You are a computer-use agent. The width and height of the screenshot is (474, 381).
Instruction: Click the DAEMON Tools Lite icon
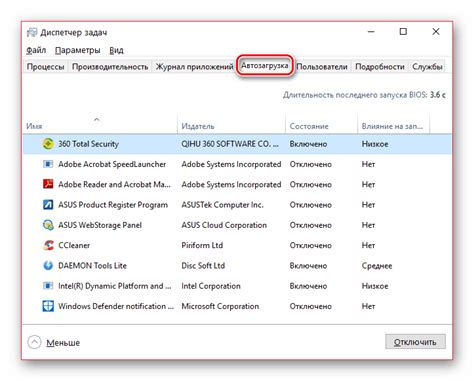click(x=48, y=266)
